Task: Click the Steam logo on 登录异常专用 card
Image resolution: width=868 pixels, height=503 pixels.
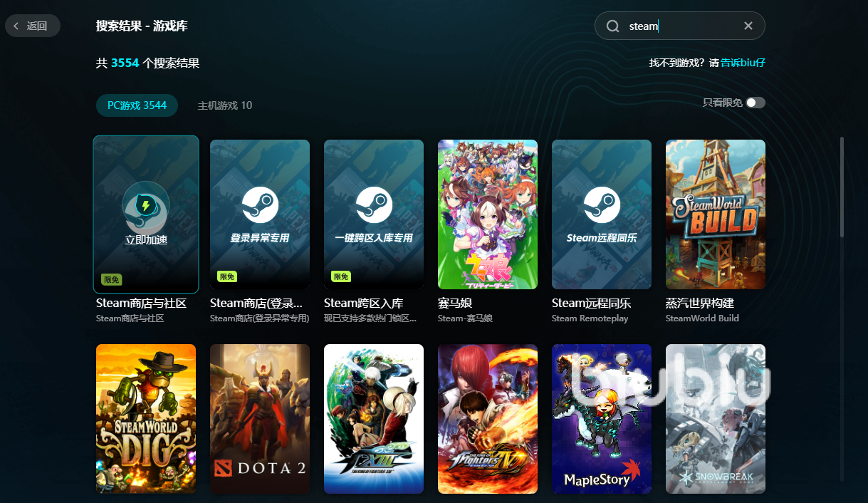Action: (260, 204)
